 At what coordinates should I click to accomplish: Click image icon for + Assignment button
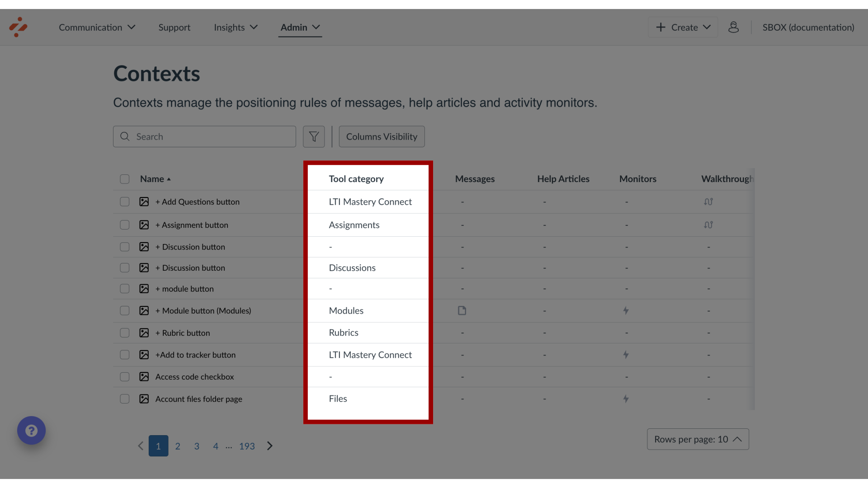(x=144, y=225)
